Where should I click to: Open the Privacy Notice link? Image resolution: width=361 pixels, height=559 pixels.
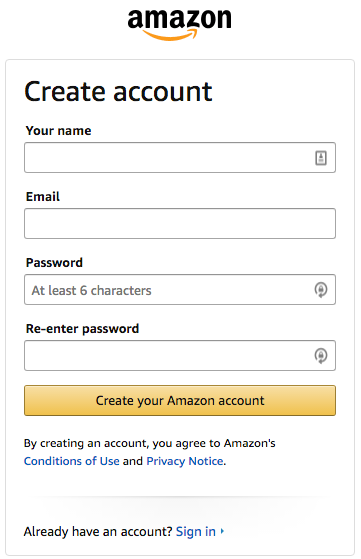(185, 461)
